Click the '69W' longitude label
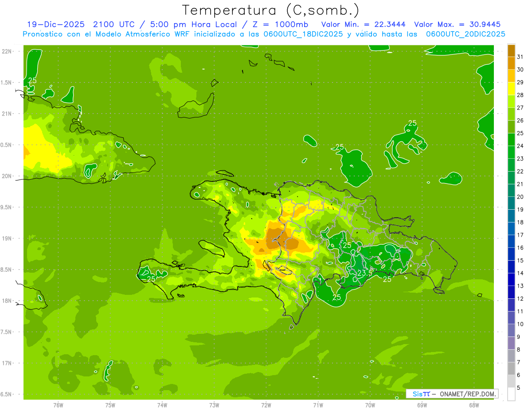532x411 pixels. pyautogui.click(x=422, y=405)
